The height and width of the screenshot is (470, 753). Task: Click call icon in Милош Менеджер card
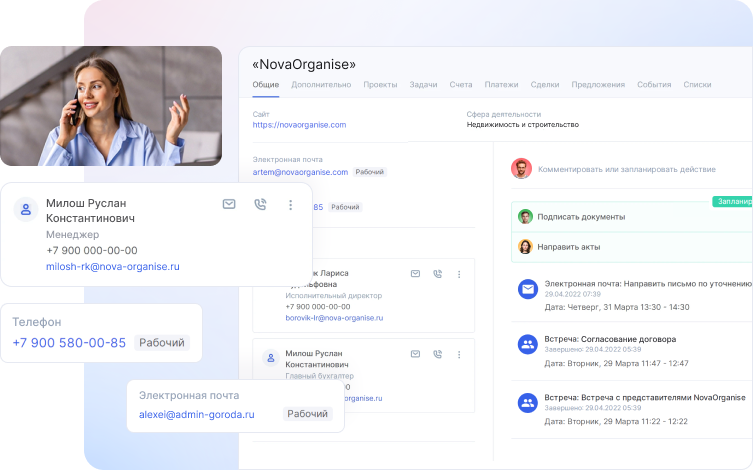(260, 204)
